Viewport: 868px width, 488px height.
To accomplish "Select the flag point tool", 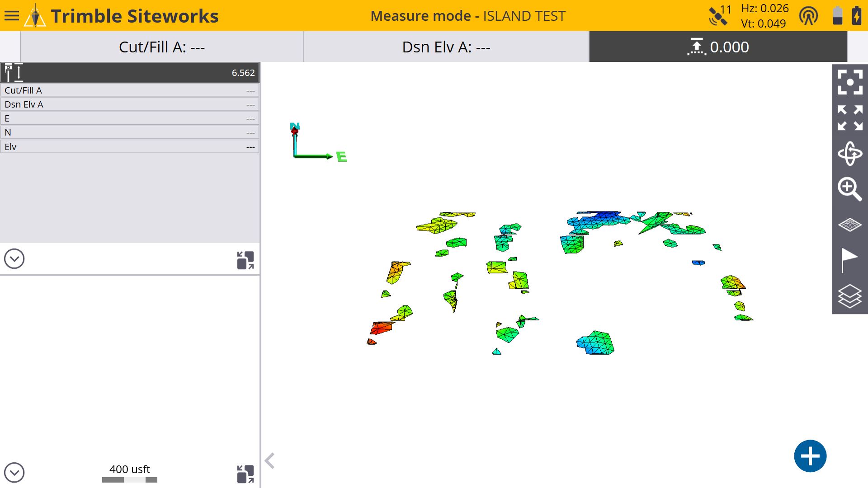I will (850, 260).
